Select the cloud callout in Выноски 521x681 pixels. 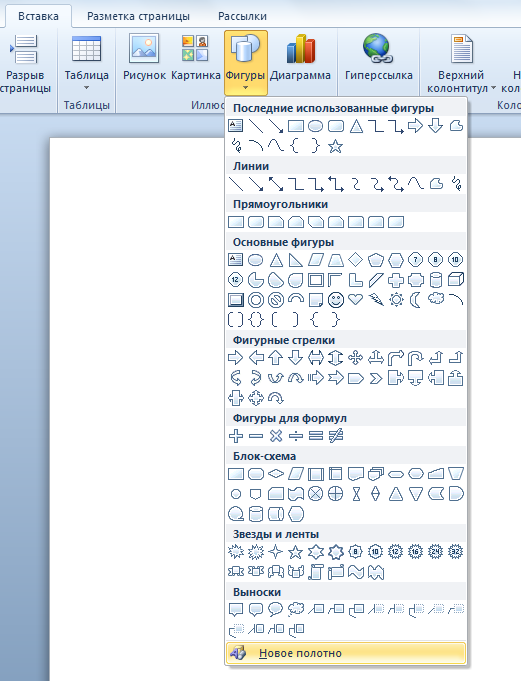point(296,610)
